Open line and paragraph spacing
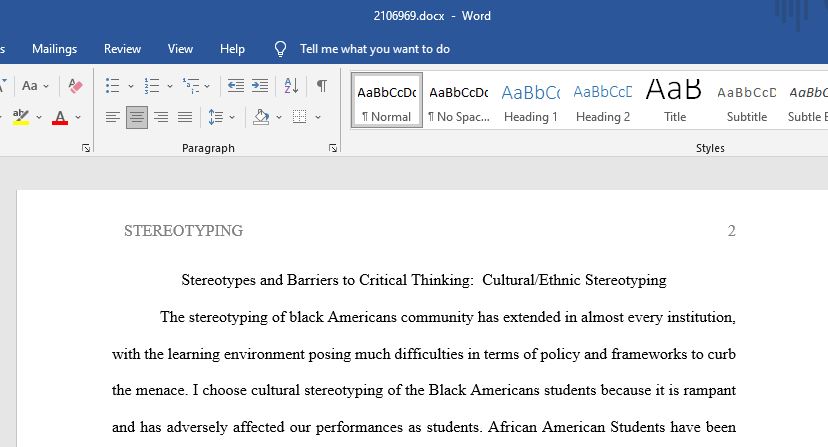 click(x=215, y=117)
